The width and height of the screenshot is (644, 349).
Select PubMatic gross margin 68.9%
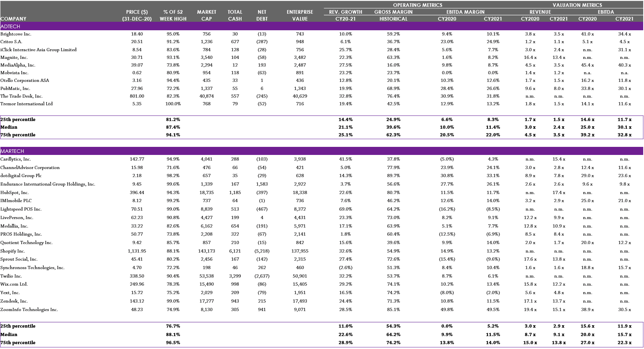pos(394,88)
